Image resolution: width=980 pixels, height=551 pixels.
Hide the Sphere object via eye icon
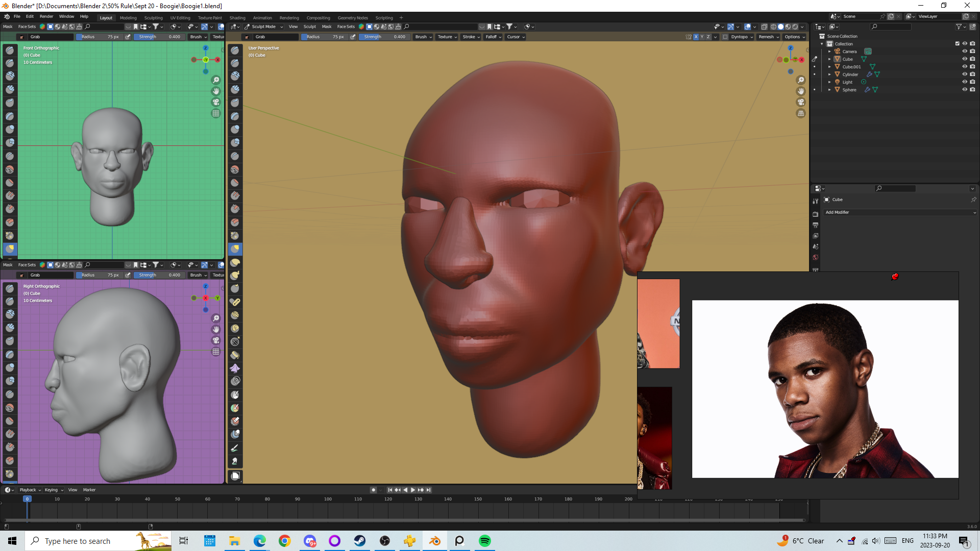tap(965, 90)
